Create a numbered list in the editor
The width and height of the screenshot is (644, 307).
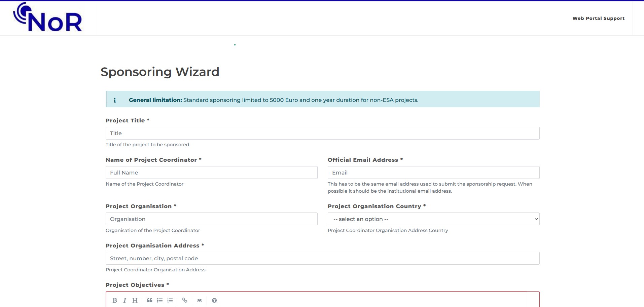pos(170,300)
